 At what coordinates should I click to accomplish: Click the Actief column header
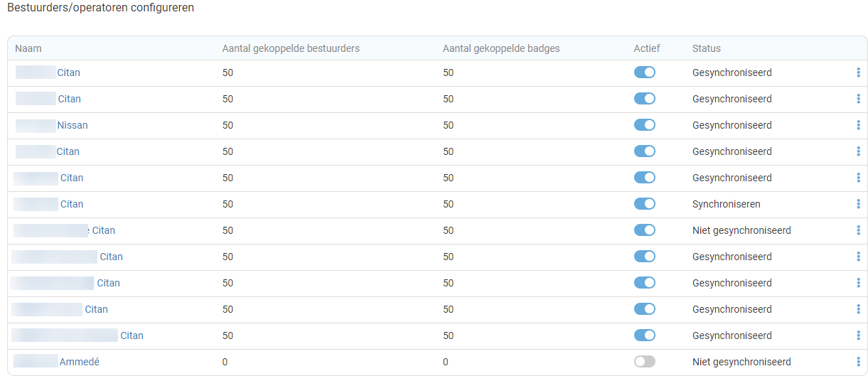646,48
